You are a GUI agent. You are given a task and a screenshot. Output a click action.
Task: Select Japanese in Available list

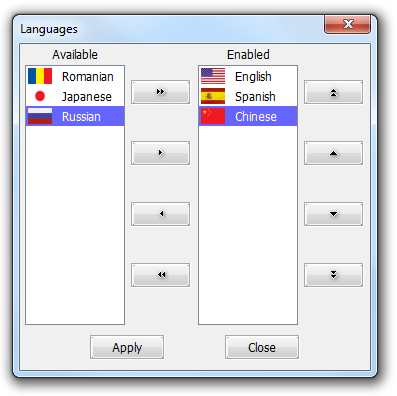(75, 96)
